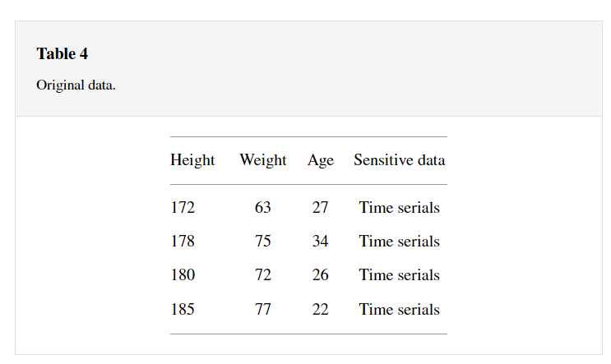Click the "Table 4" heading

click(x=62, y=54)
